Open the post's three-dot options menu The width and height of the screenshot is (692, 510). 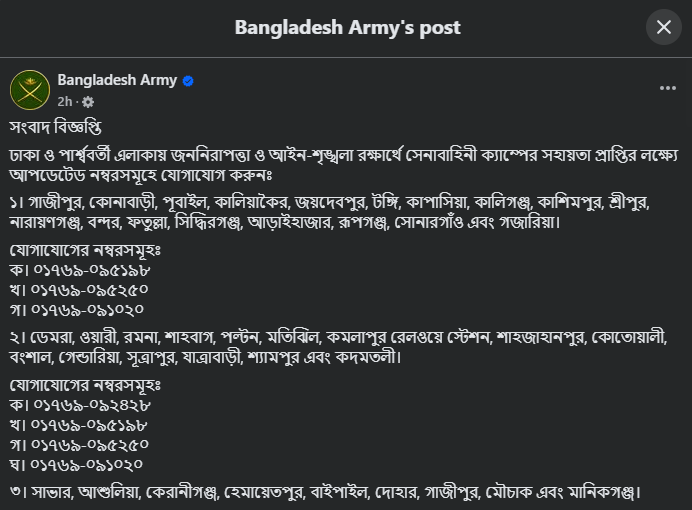668,88
